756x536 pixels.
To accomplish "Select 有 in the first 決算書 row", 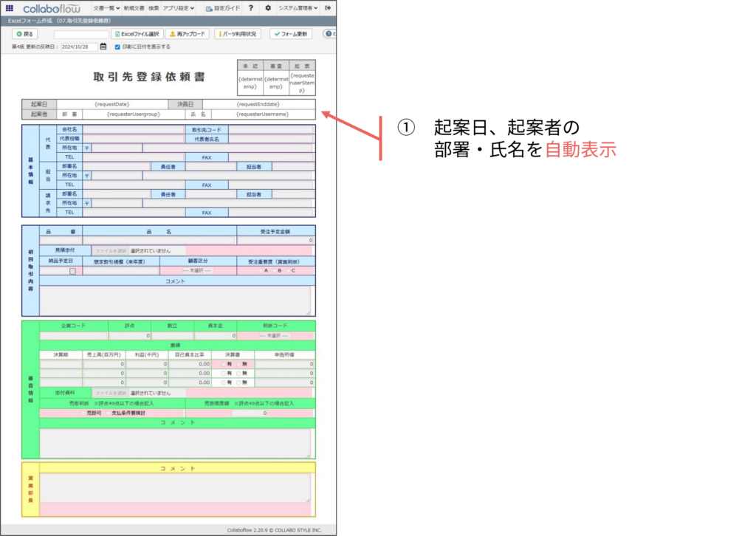I will [x=223, y=364].
